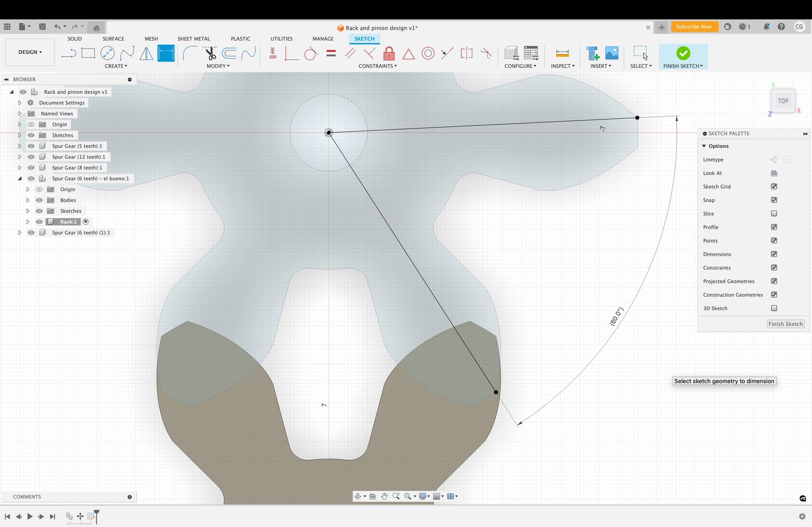
Task: Collapse the Options section in Sketch Palette
Action: (704, 146)
